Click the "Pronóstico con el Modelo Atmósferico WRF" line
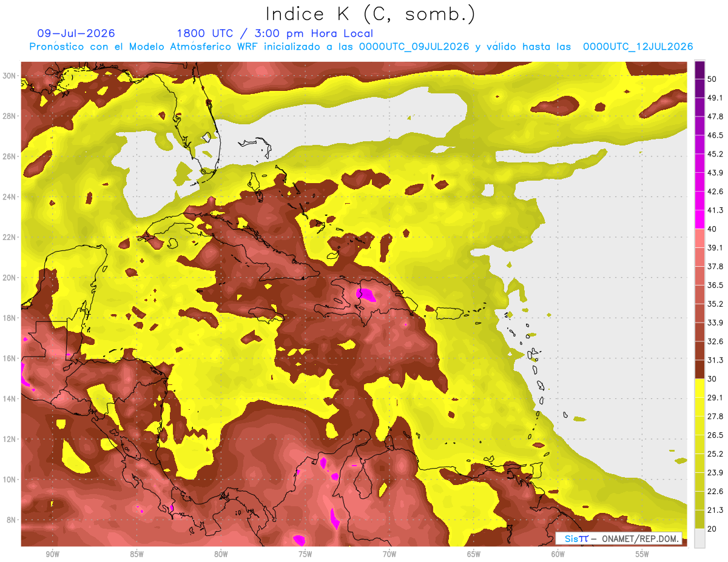The image size is (728, 562). pos(362,47)
